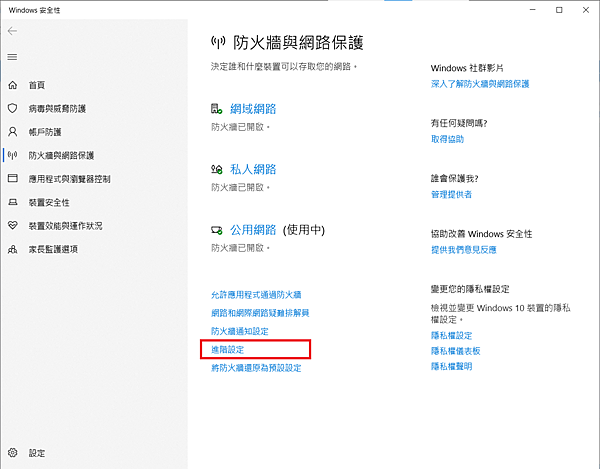Click 管理提供者 link

(452, 194)
